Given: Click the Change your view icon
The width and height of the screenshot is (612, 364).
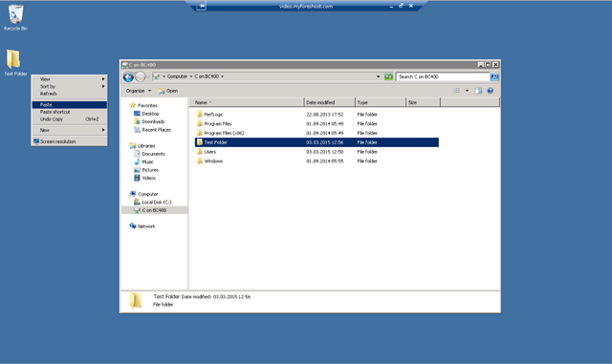Looking at the screenshot, I should click(456, 91).
